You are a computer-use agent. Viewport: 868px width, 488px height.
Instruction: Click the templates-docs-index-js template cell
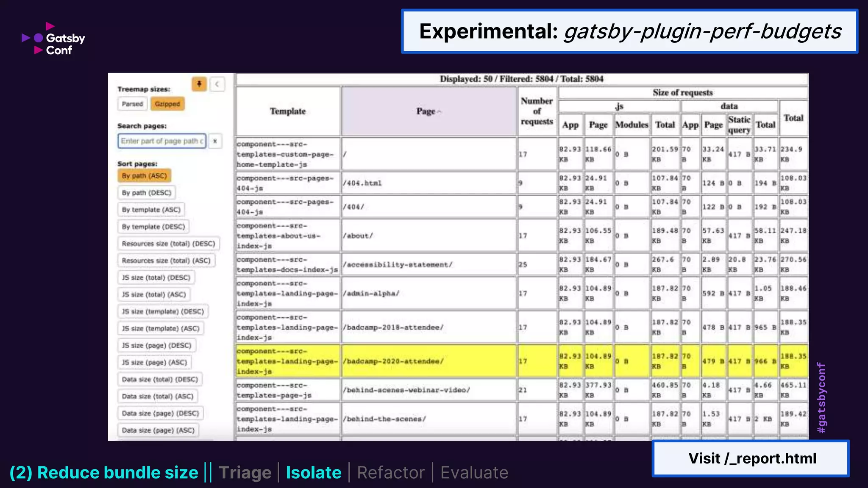[x=288, y=265]
